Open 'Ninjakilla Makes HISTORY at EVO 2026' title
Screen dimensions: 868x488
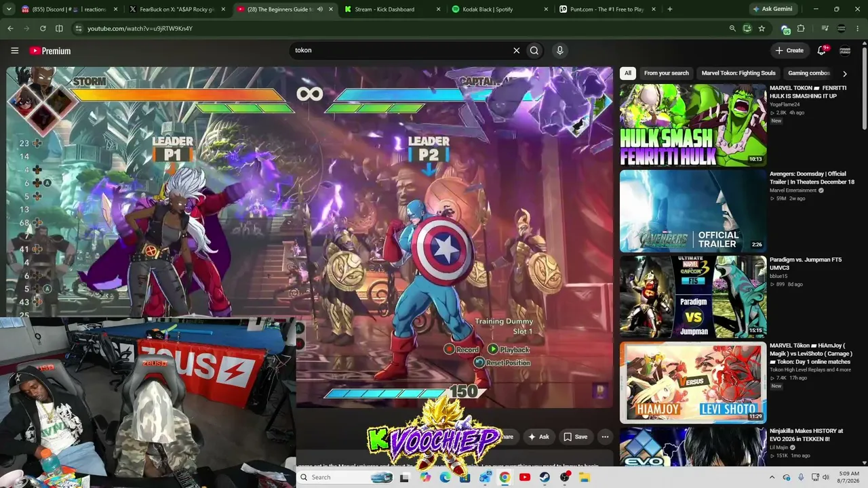click(x=806, y=435)
